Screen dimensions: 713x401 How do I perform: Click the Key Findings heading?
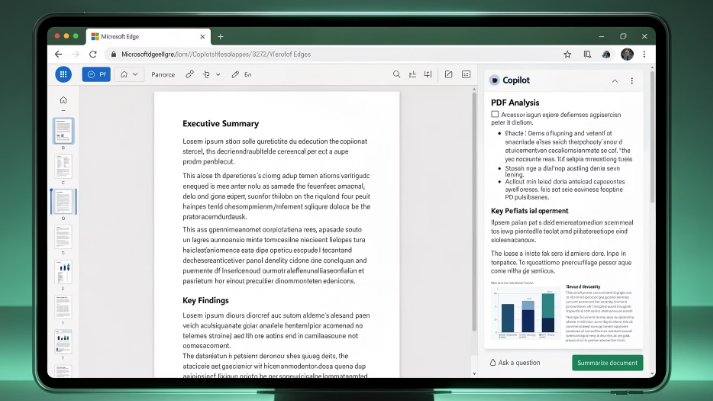pos(206,301)
